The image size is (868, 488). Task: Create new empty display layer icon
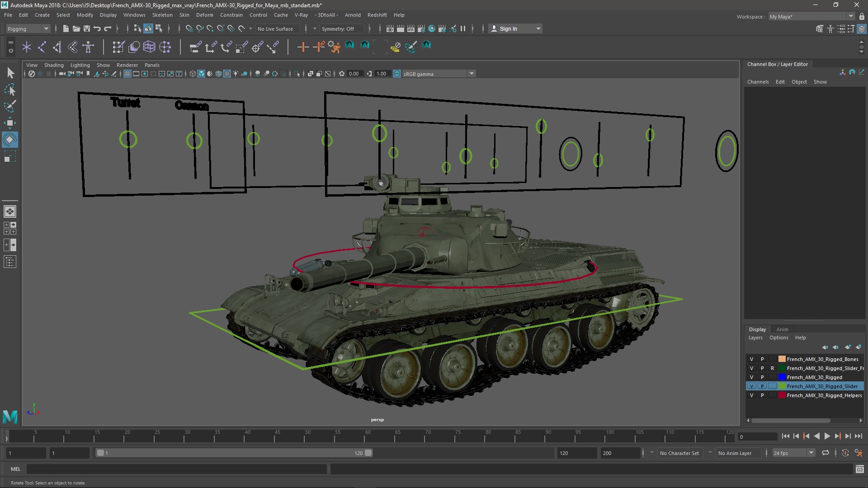coord(848,347)
